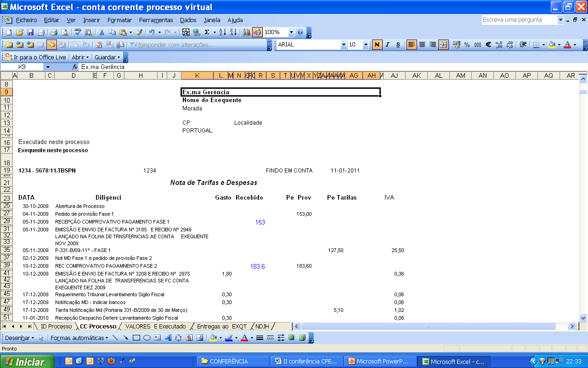Draw a rectangle shape
This screenshot has height=368, width=588.
click(x=136, y=338)
